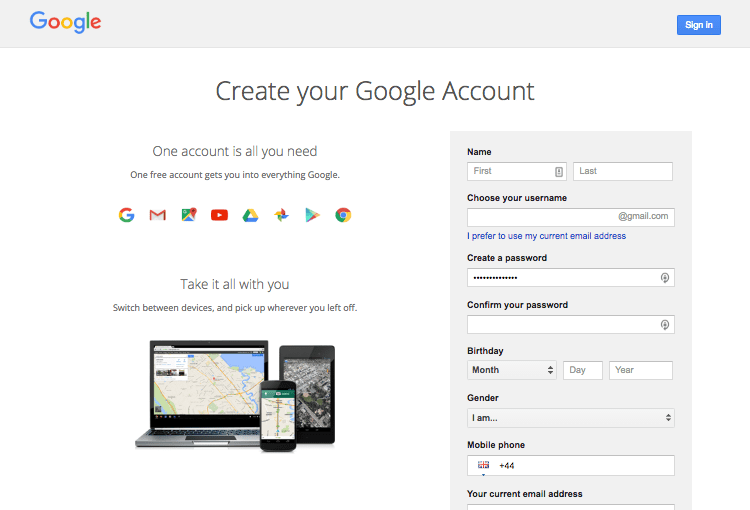Click the 'Choose your username' label
This screenshot has height=510, width=750.
pos(517,198)
